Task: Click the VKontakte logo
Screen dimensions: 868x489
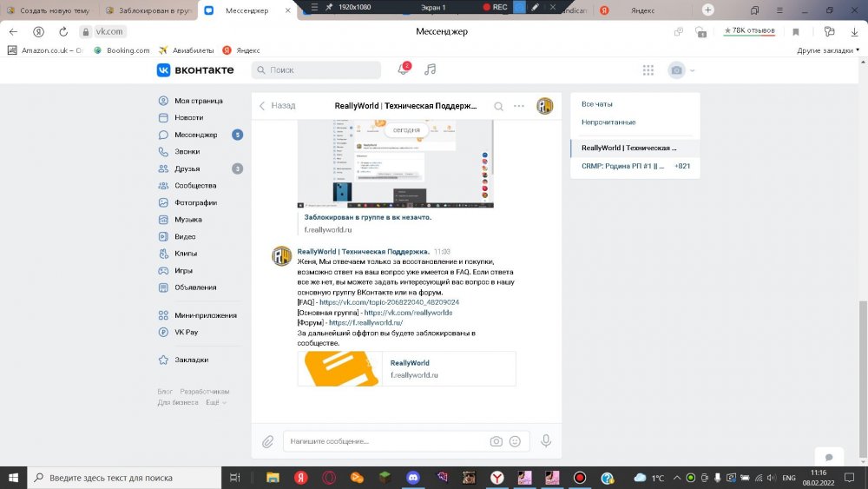Action: click(x=194, y=69)
